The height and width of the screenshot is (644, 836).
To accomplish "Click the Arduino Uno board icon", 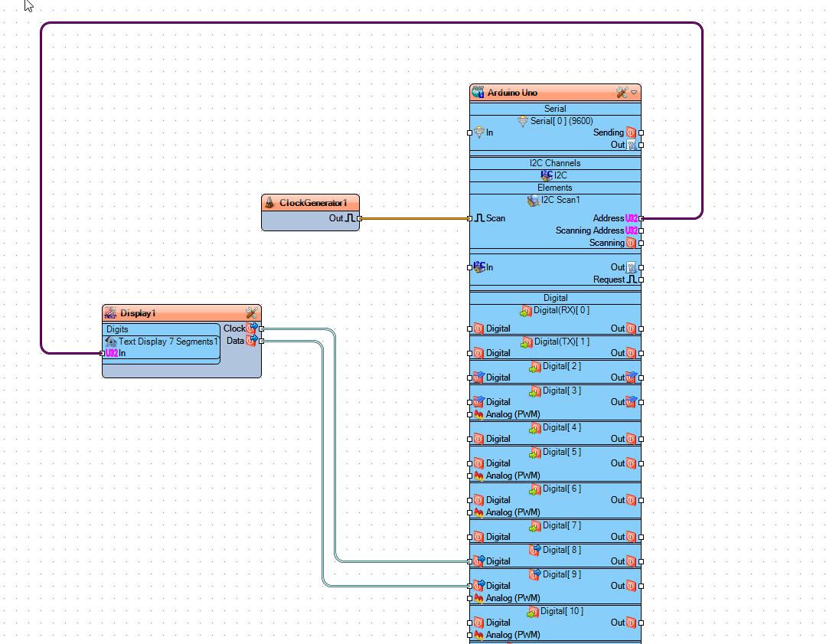I will [478, 92].
